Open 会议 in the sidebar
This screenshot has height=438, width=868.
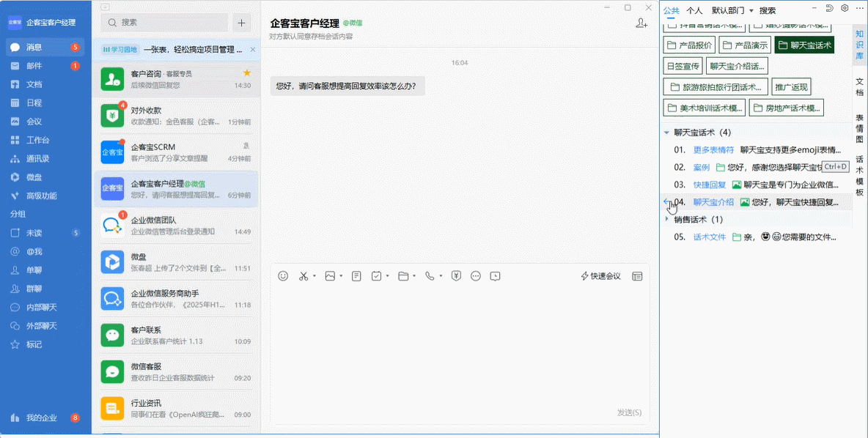tap(45, 121)
